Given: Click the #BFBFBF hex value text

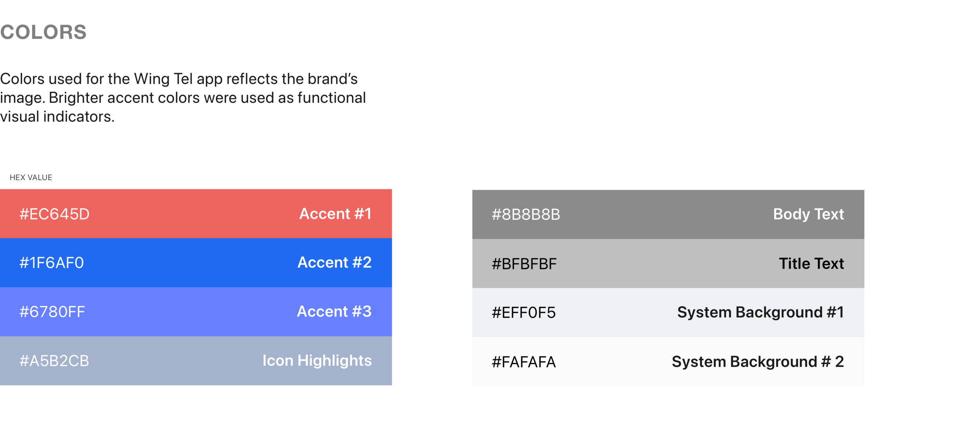Looking at the screenshot, I should pos(524,264).
